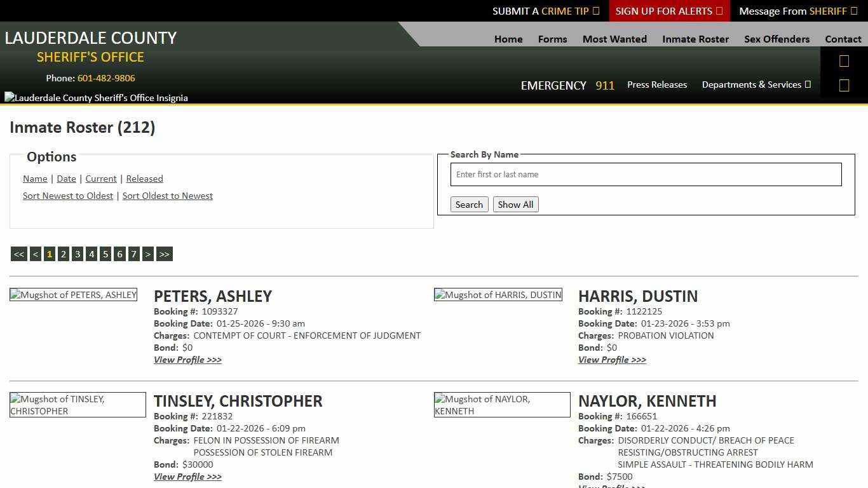View Profile for PETERS, ASHLEY
This screenshot has height=488, width=868.
coord(187,360)
